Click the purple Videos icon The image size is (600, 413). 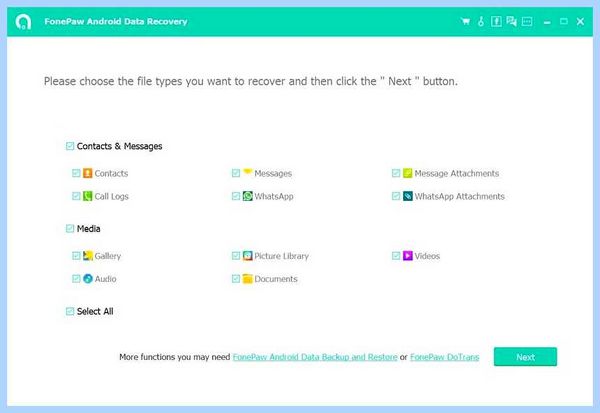408,256
